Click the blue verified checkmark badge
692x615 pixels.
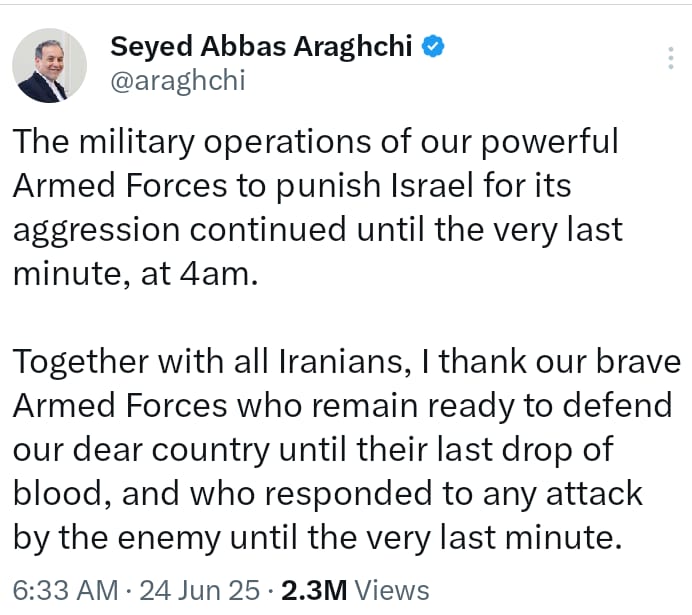[431, 46]
